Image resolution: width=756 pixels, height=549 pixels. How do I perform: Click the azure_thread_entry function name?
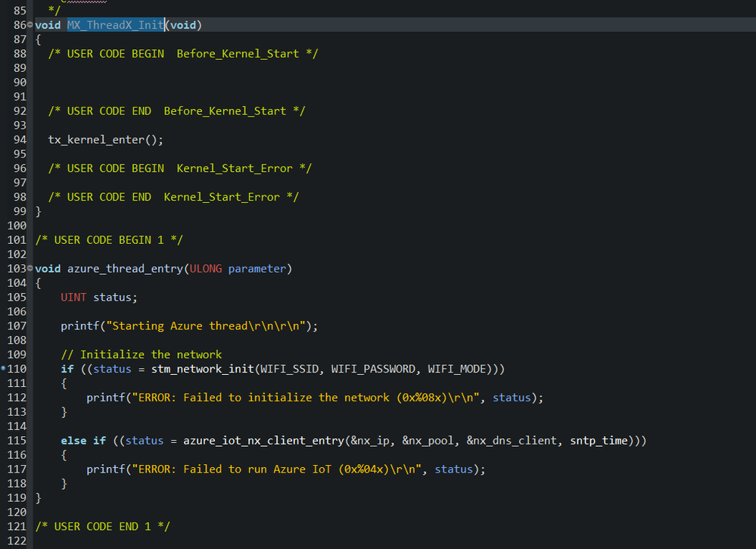click(x=125, y=269)
